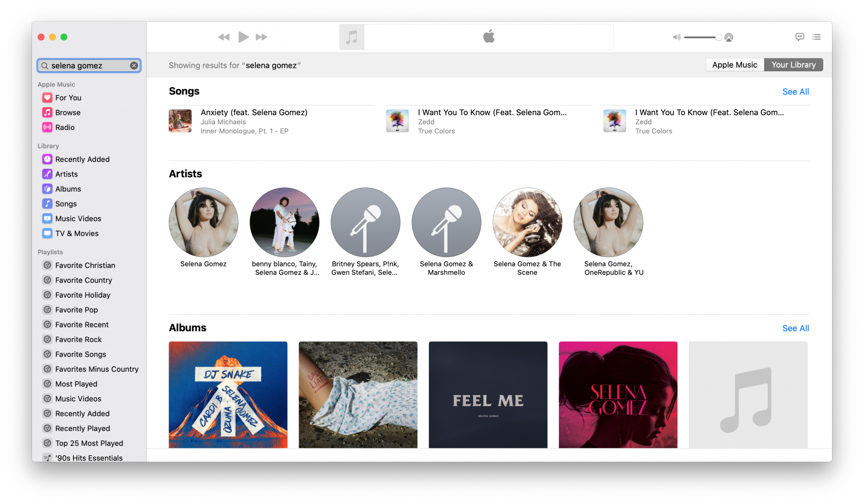Show lyrics with the speech bubble icon
The height and width of the screenshot is (504, 864).
pyautogui.click(x=800, y=37)
